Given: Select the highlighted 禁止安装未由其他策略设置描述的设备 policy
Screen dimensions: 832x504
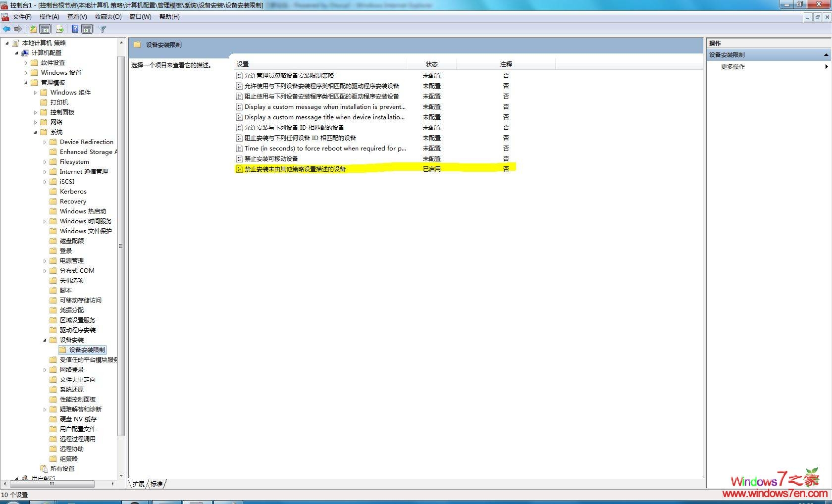Looking at the screenshot, I should tap(296, 169).
